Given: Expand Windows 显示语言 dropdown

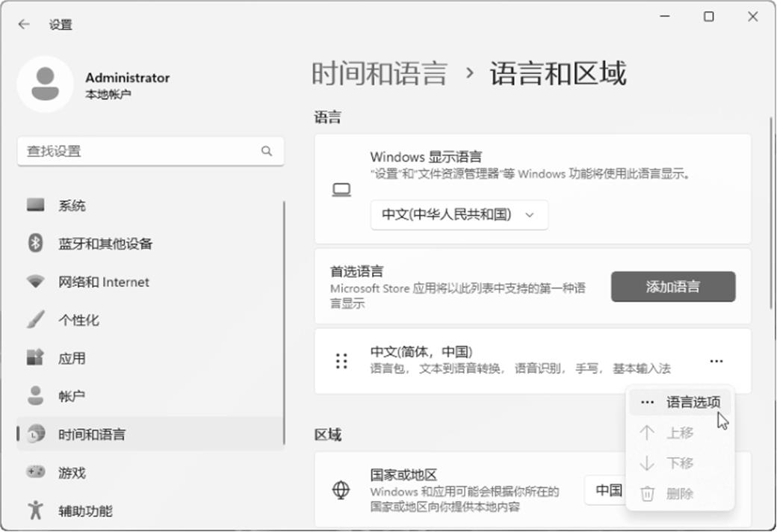Looking at the screenshot, I should (x=459, y=215).
